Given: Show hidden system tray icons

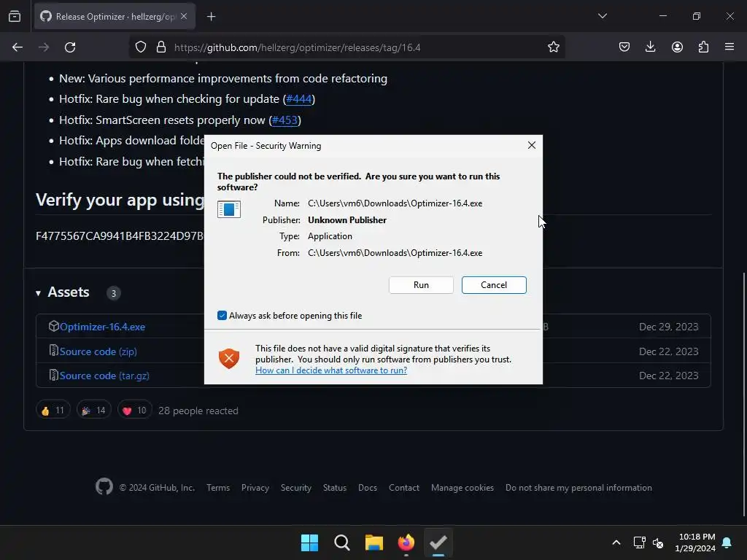Looking at the screenshot, I should [x=616, y=542].
